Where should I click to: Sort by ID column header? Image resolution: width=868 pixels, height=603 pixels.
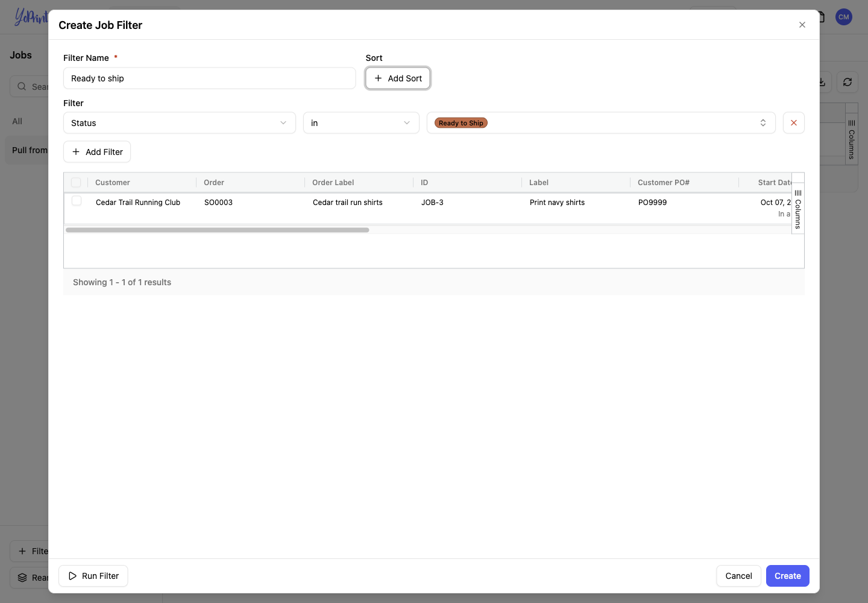coord(424,183)
